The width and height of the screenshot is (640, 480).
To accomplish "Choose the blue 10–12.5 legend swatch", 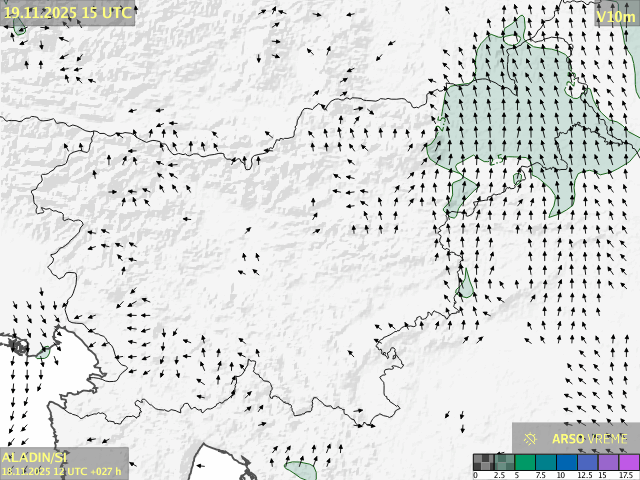I will click(x=568, y=461).
